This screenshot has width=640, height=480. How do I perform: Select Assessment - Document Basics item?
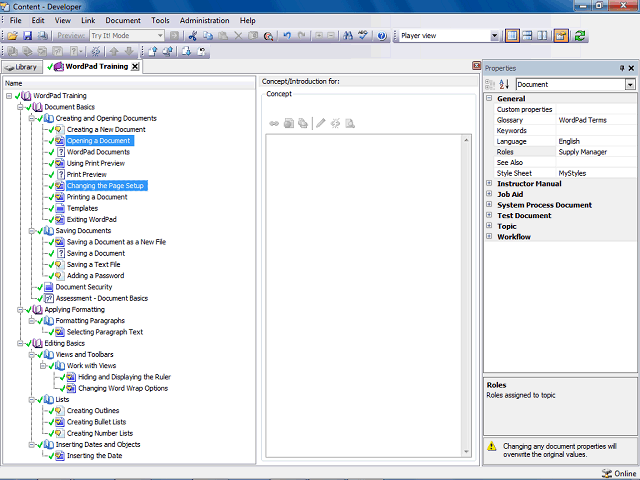pyautogui.click(x=102, y=298)
